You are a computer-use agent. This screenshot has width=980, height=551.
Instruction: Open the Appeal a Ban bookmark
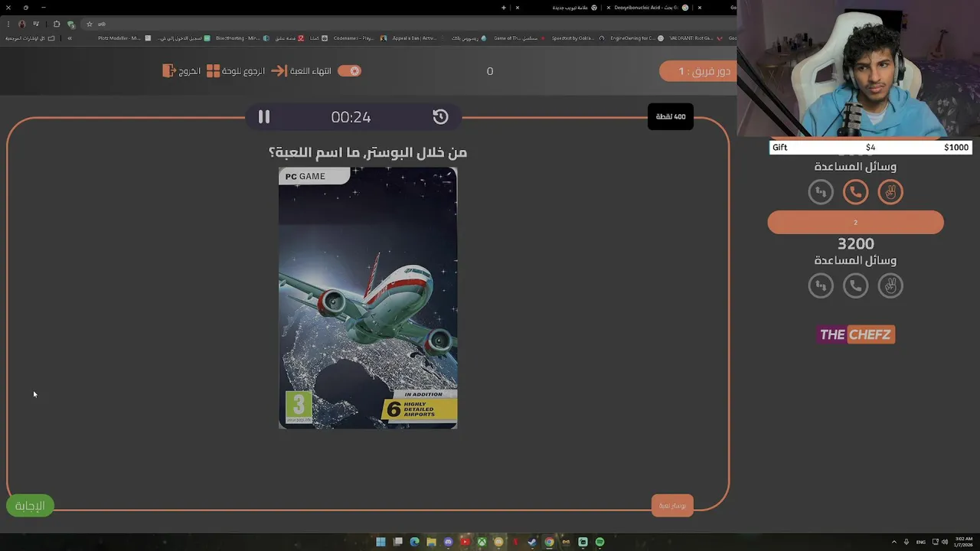[x=419, y=38]
